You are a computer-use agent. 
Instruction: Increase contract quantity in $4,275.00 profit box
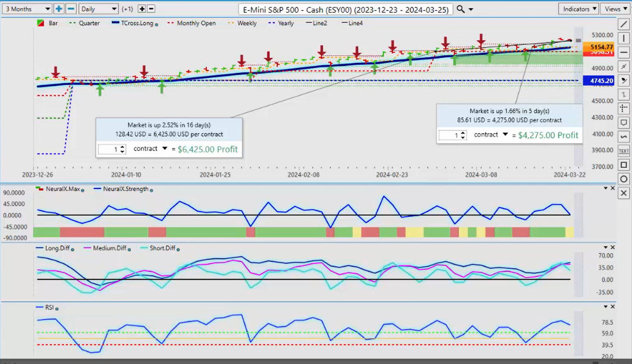click(463, 133)
